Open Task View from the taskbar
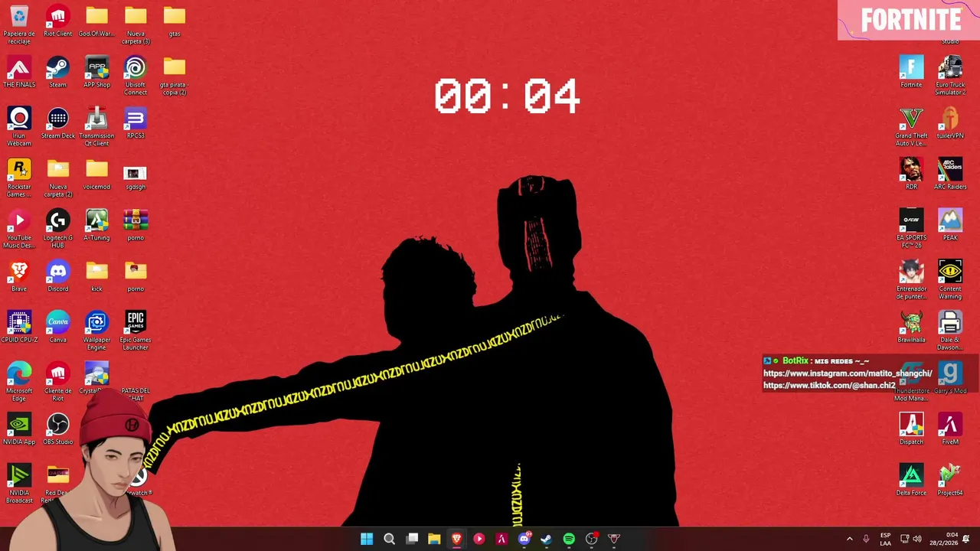This screenshot has width=980, height=551. tap(412, 539)
